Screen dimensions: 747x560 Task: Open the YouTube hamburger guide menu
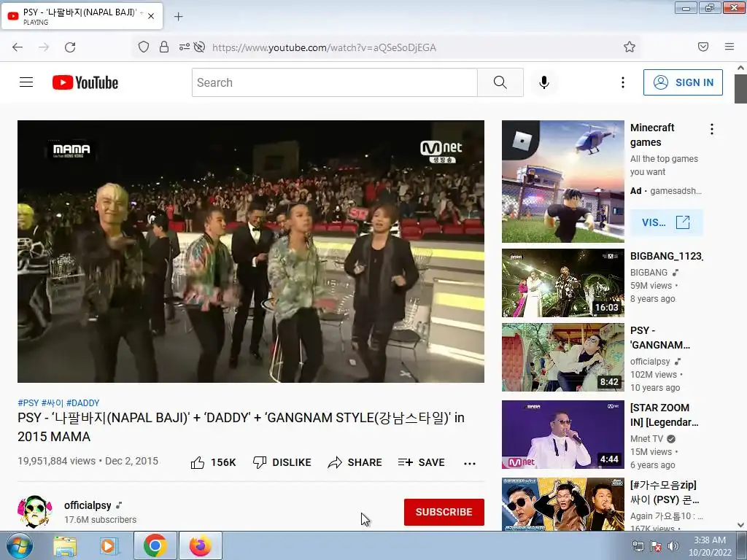26,82
